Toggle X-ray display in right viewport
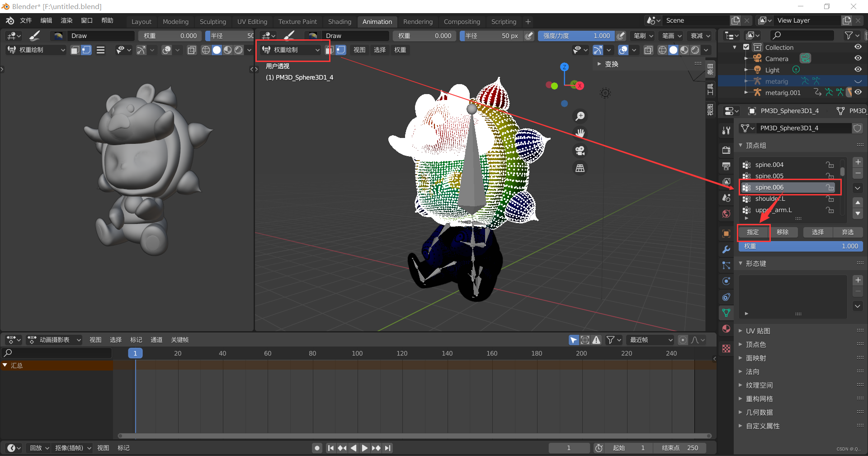The image size is (868, 456). click(x=648, y=50)
